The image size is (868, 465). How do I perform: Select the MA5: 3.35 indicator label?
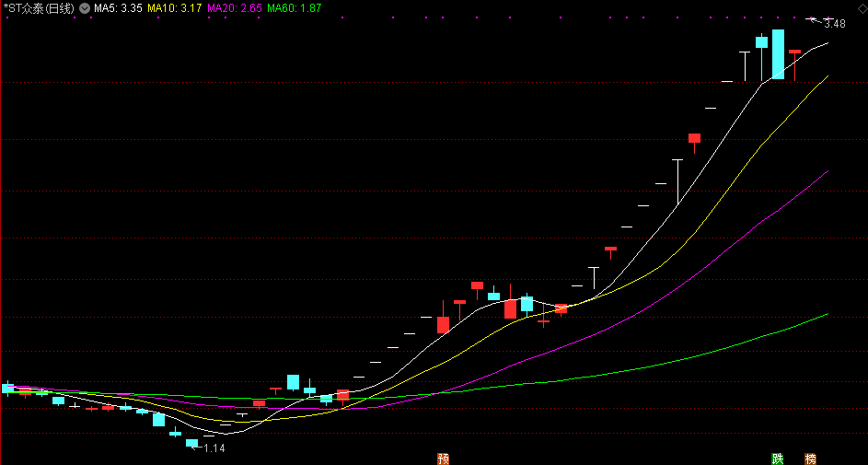118,8
